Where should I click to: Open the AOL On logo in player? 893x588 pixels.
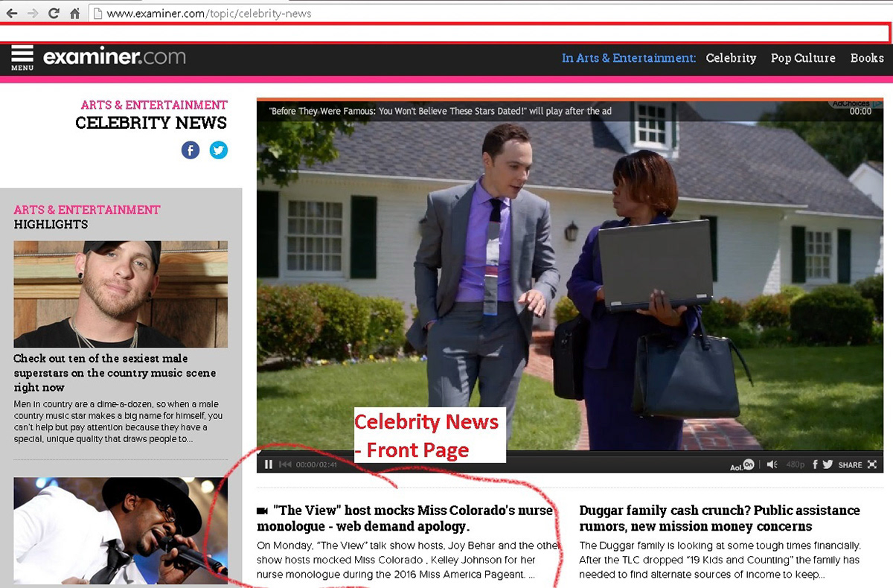741,464
